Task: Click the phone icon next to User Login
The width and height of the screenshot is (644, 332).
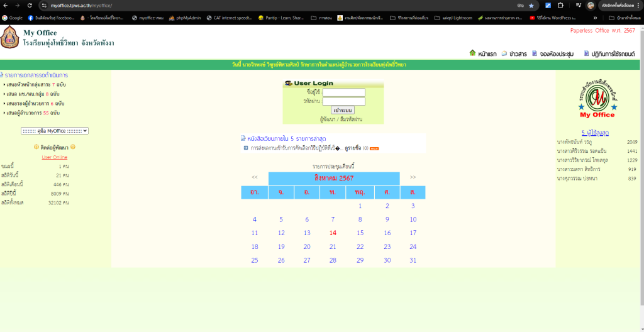Action: [x=288, y=83]
